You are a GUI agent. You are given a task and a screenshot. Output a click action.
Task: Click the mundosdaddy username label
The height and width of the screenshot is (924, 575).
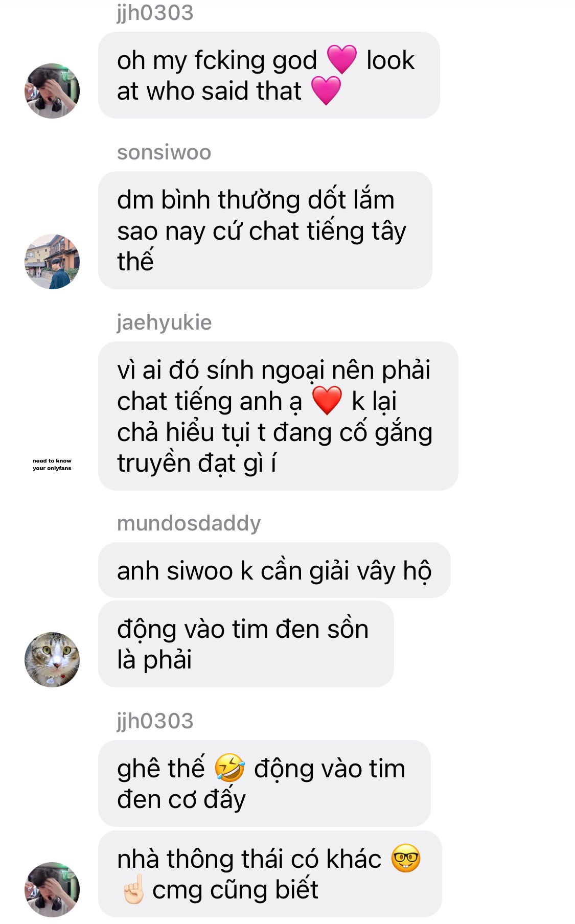coord(189,523)
